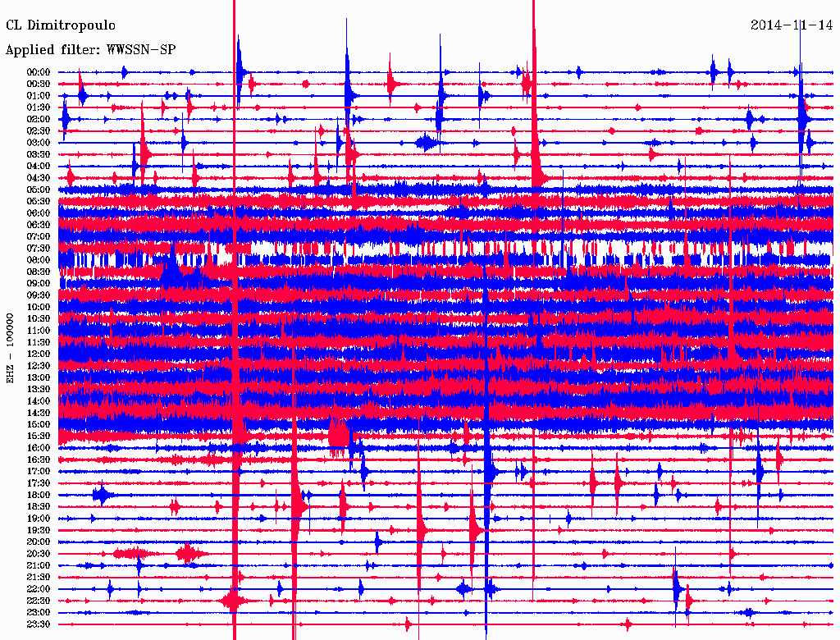840x640 pixels.
Task: Click the 23:00 time label
Action: (39, 613)
